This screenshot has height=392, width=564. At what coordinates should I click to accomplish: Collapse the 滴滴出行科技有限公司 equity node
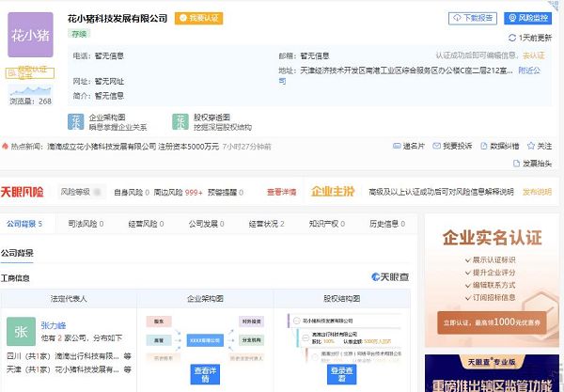click(x=305, y=337)
